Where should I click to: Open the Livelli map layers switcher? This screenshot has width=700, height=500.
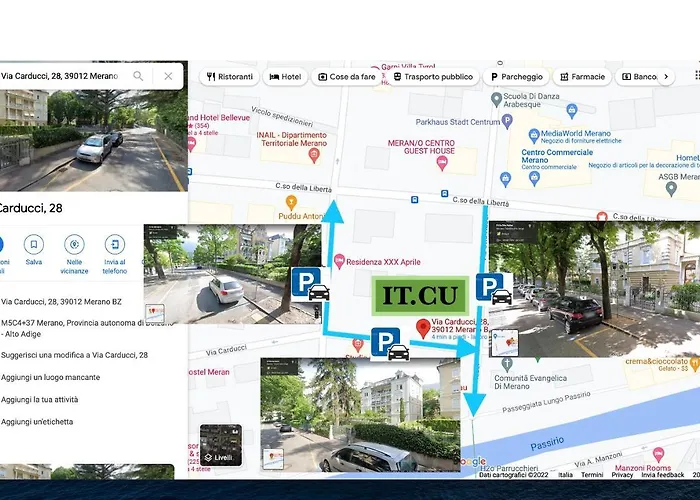pyautogui.click(x=220, y=444)
